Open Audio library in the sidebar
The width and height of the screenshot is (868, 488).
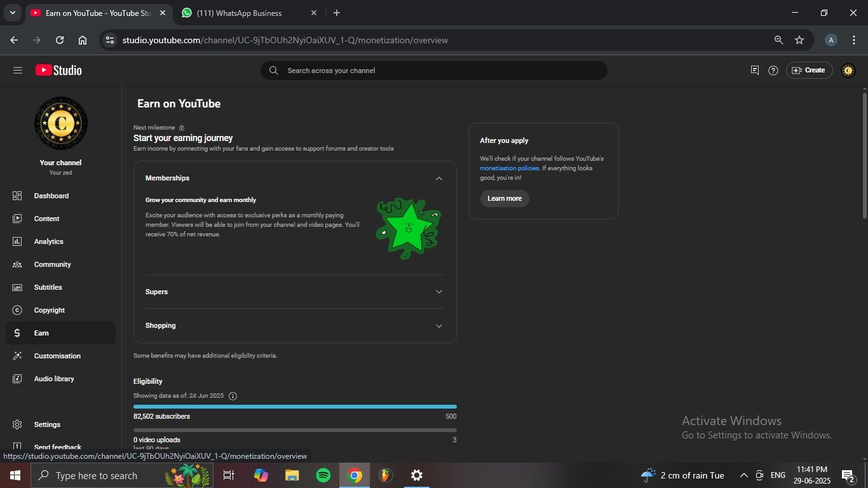[61, 379]
